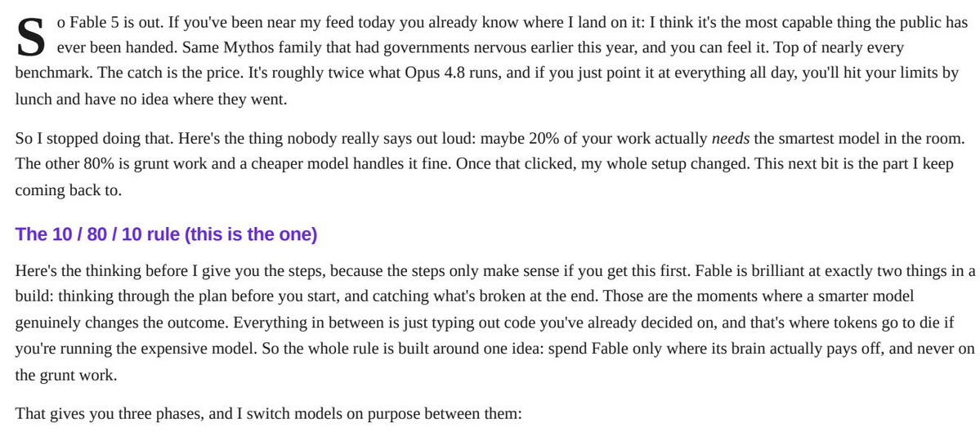Click the words "coming back to." ending paragraph two

coord(68,189)
